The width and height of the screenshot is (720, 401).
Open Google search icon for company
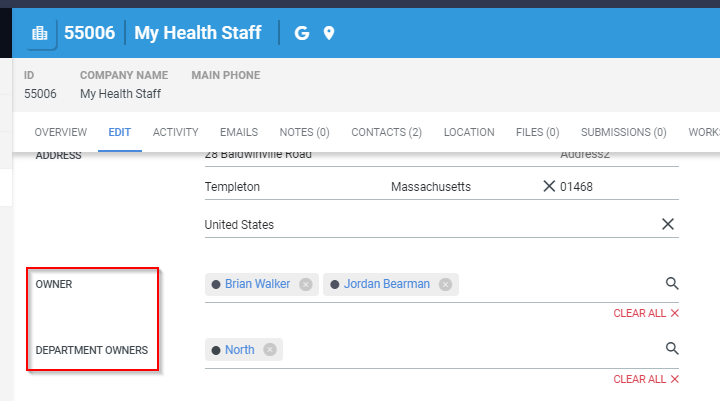302,33
